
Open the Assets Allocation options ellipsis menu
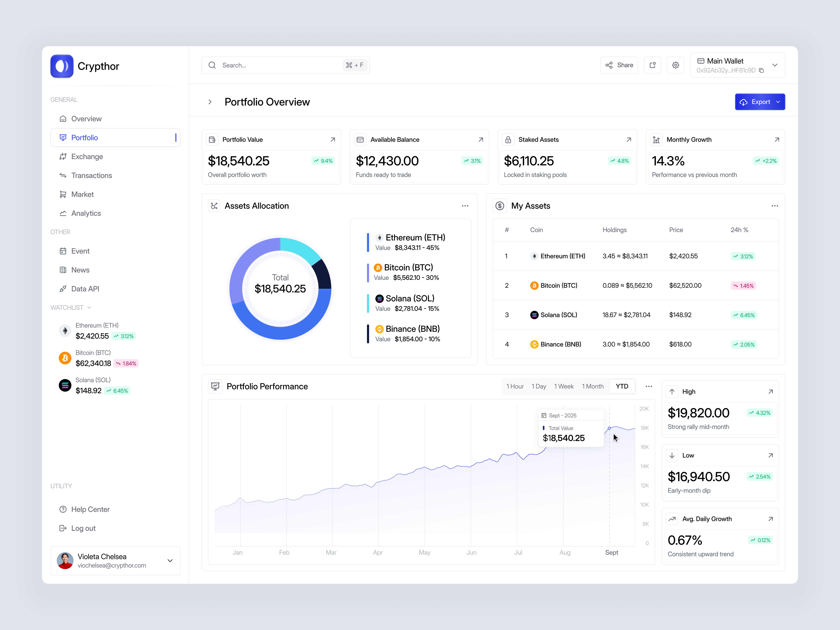coord(465,205)
